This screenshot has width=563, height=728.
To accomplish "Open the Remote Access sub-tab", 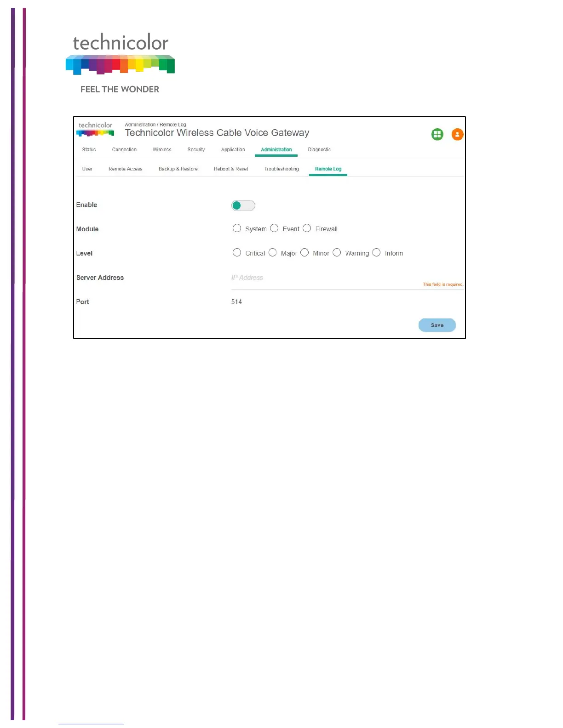I will click(x=125, y=169).
